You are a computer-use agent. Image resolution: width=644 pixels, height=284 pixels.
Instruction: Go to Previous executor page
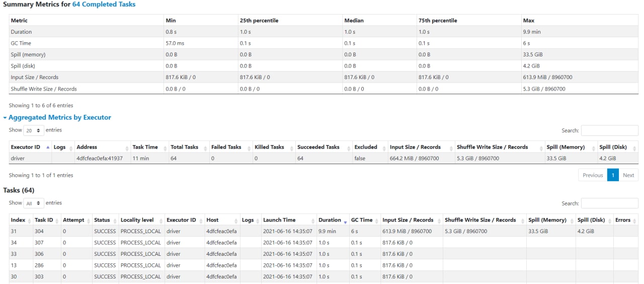pyautogui.click(x=593, y=175)
